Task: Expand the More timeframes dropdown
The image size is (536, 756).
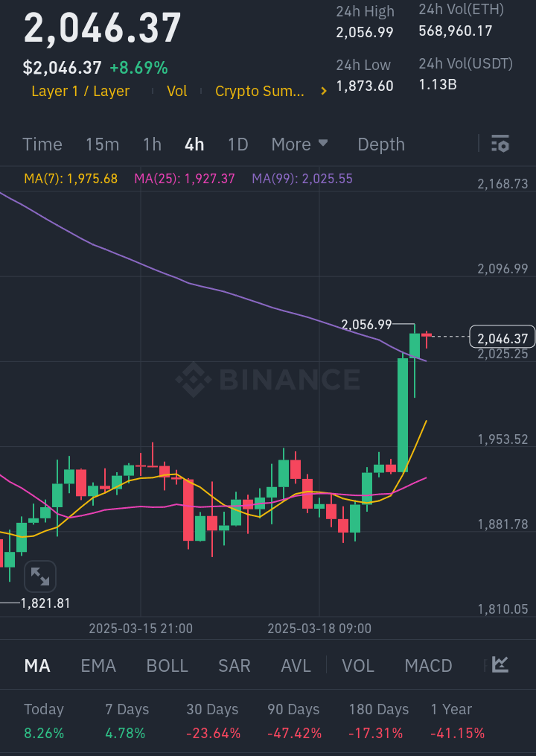Action: (x=299, y=144)
